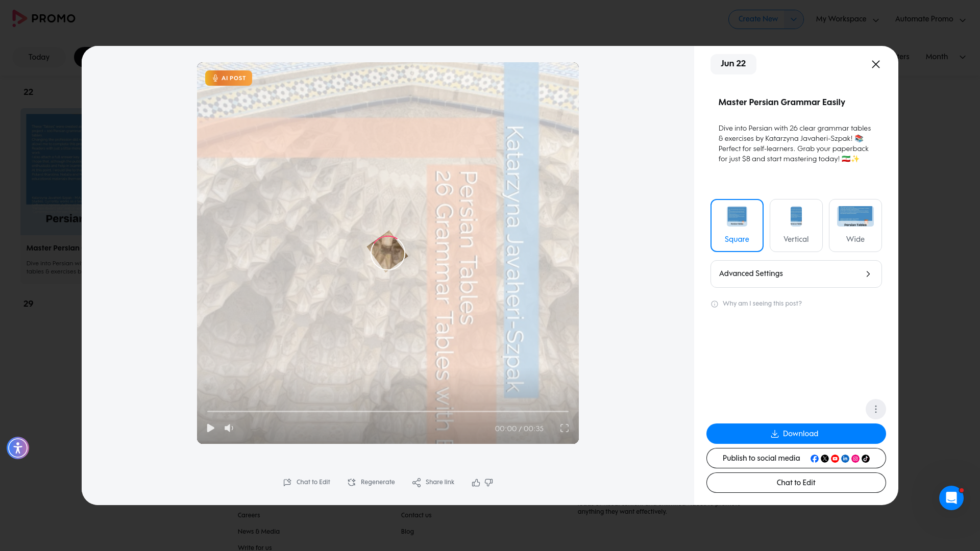980x551 pixels.
Task: Click the 'Master Persian Grammar Easily' title
Action: (781, 102)
